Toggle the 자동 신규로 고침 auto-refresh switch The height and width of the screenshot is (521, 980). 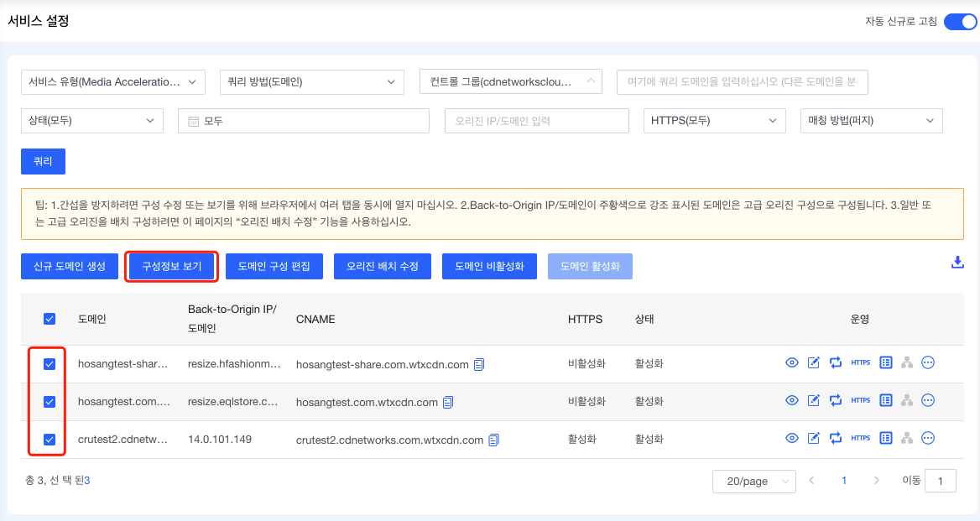point(959,22)
